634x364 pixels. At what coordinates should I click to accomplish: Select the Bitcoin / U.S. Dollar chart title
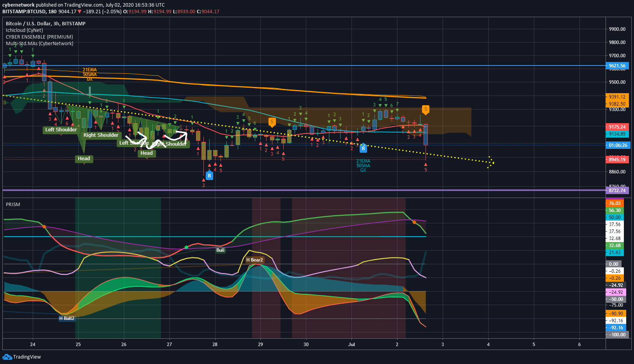pos(46,23)
